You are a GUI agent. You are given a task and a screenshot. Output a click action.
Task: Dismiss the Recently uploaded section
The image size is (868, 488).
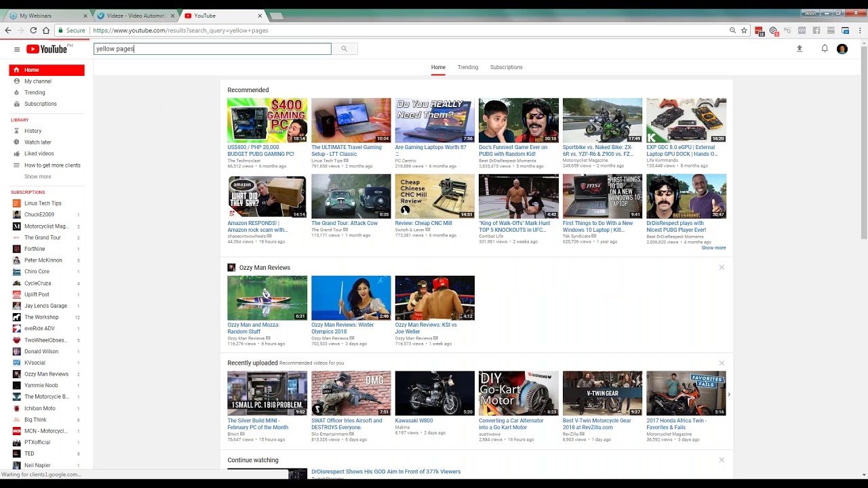(722, 363)
